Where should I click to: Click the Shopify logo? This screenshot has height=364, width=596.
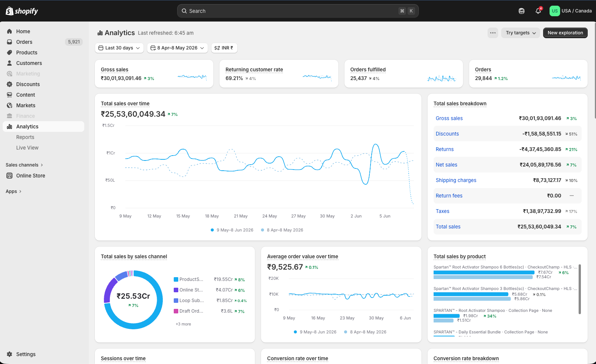22,11
